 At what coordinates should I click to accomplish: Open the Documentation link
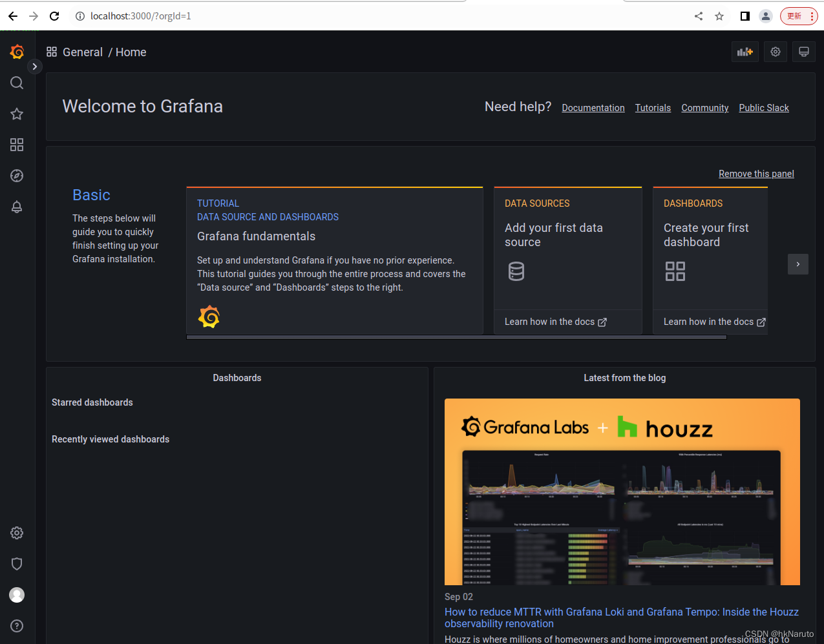593,108
